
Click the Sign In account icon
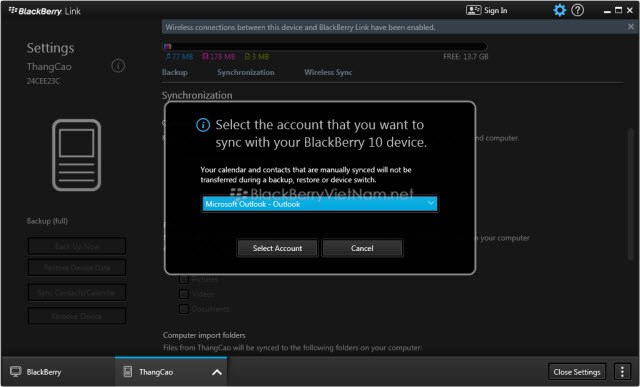473,10
